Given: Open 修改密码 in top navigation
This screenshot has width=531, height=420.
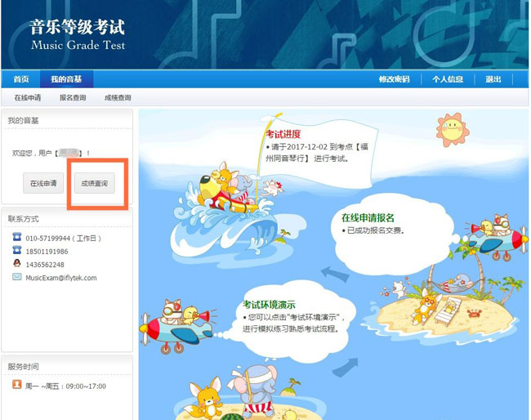Looking at the screenshot, I should pos(395,79).
